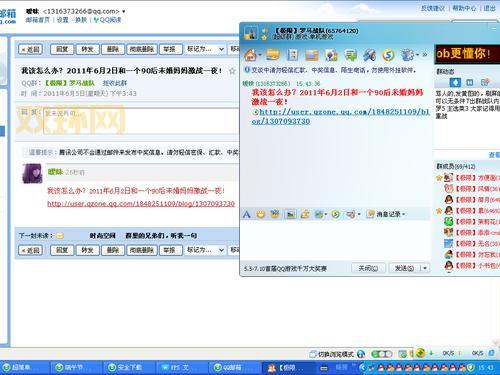
Task: Click the music share icon in chat toolbar
Action: 305,214
